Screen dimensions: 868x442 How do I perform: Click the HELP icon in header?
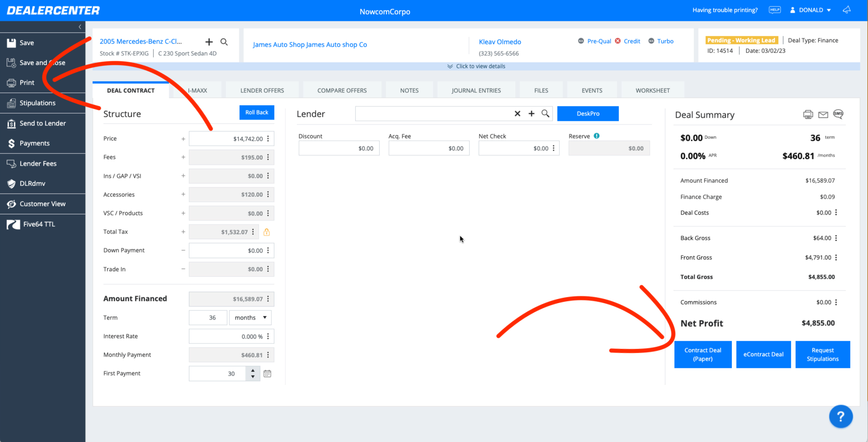tap(775, 10)
